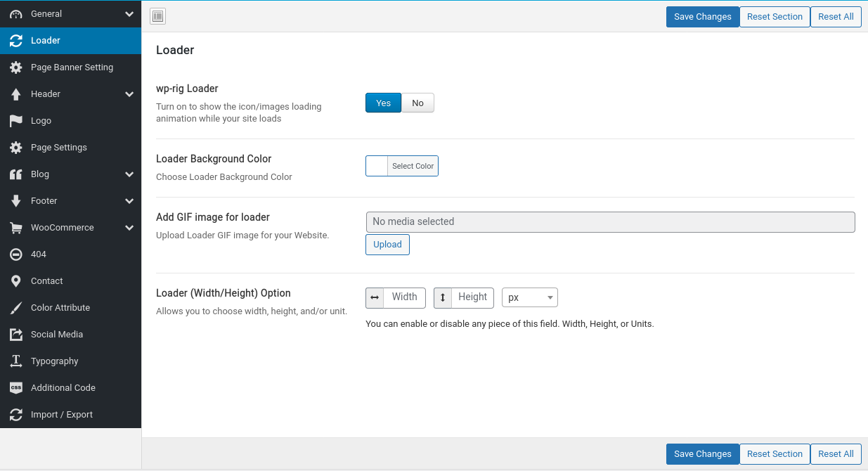Set wp-rig Loader to Yes
The width and height of the screenshot is (868, 471).
[x=383, y=103]
